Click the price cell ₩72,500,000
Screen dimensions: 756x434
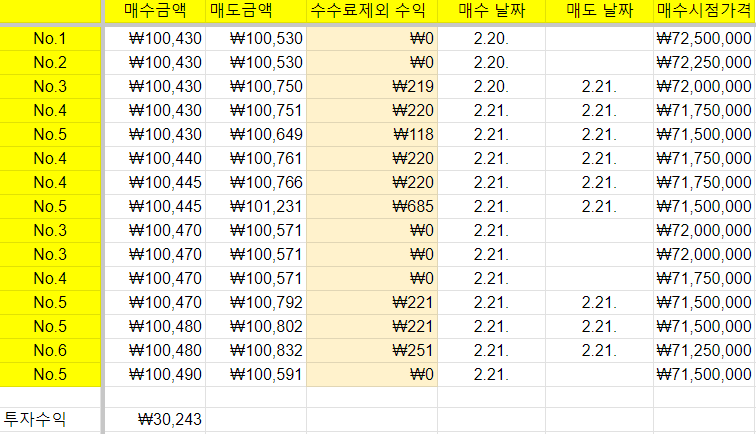(x=705, y=39)
